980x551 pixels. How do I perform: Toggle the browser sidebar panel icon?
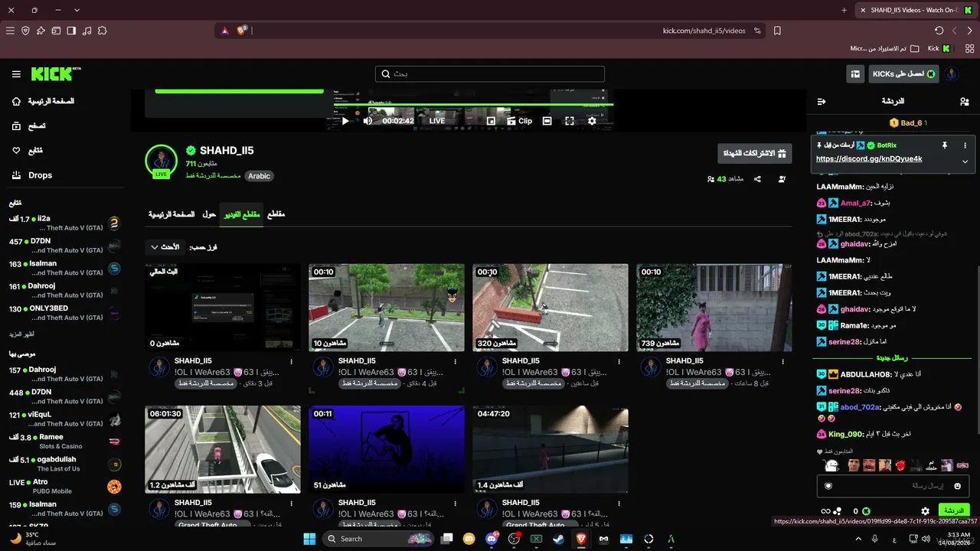[71, 31]
